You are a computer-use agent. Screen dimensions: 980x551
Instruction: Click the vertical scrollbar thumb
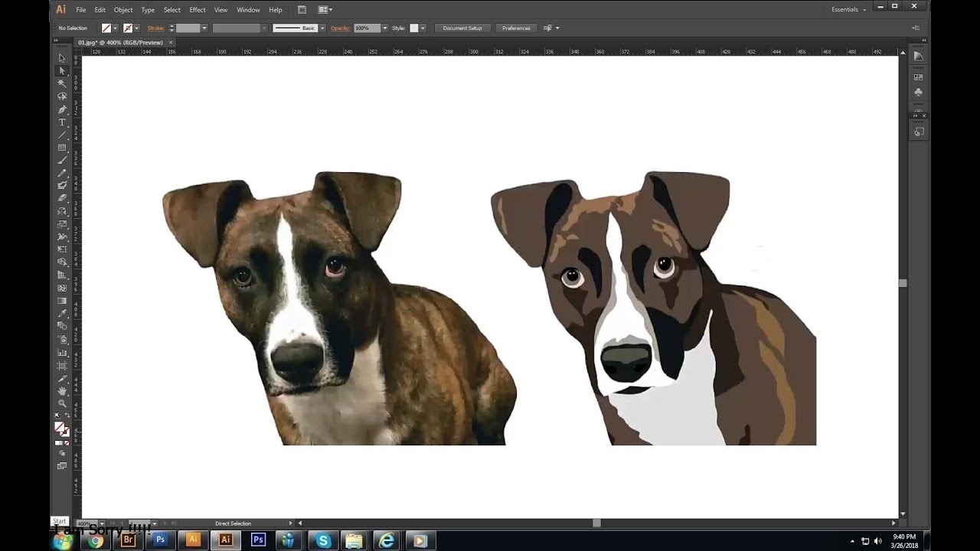[x=903, y=283]
